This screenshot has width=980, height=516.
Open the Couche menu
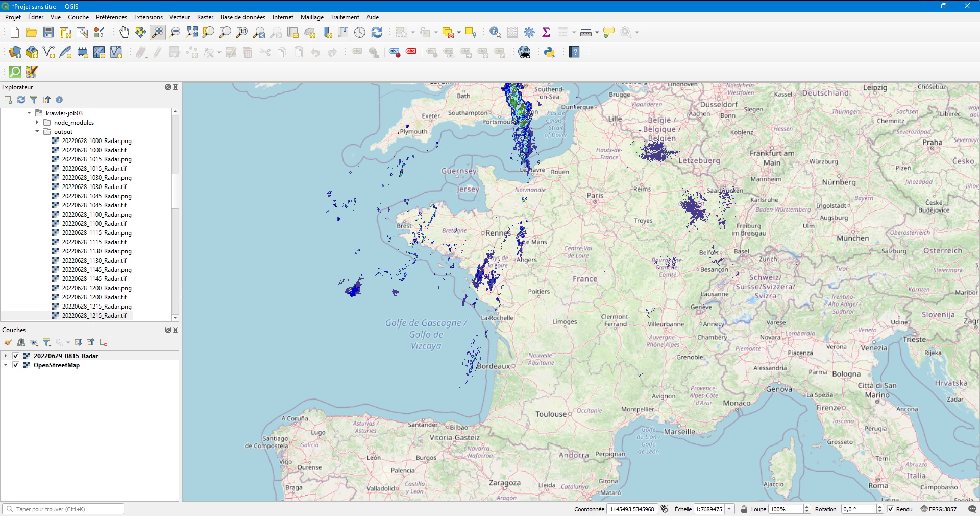point(78,17)
